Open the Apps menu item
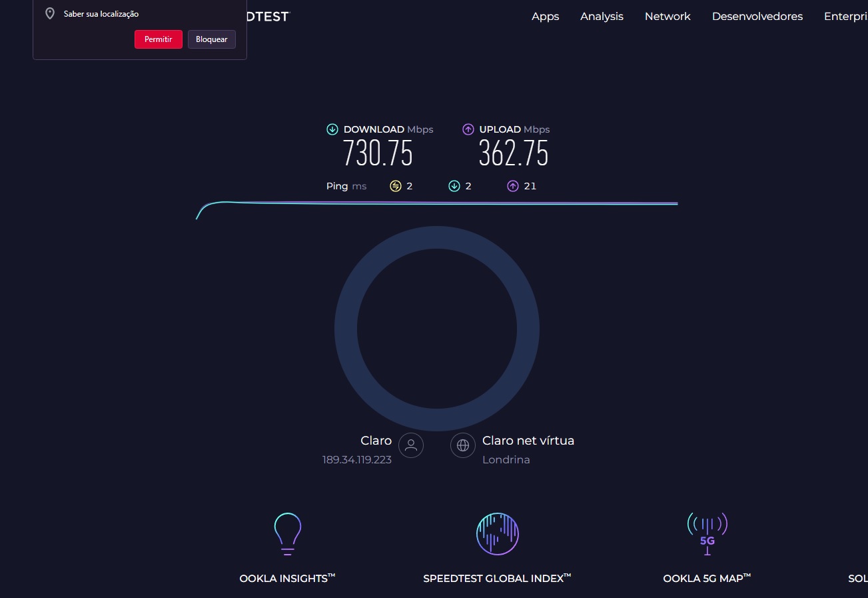 tap(545, 17)
